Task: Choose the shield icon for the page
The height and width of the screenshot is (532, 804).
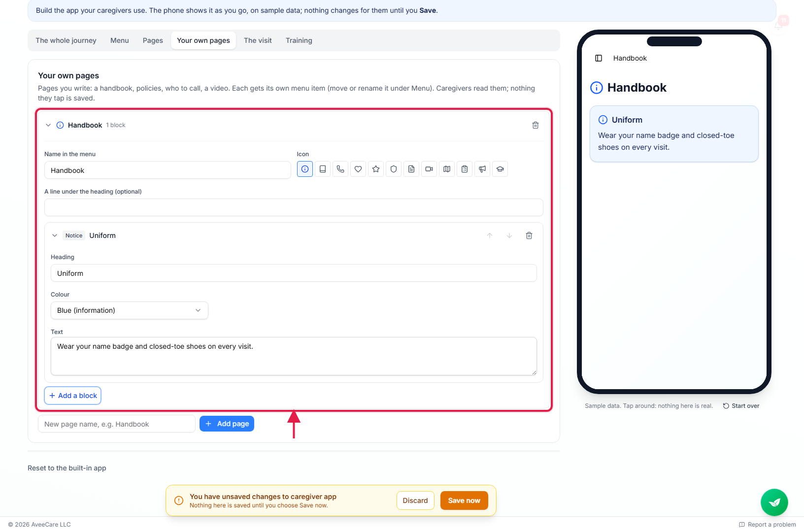Action: point(394,169)
